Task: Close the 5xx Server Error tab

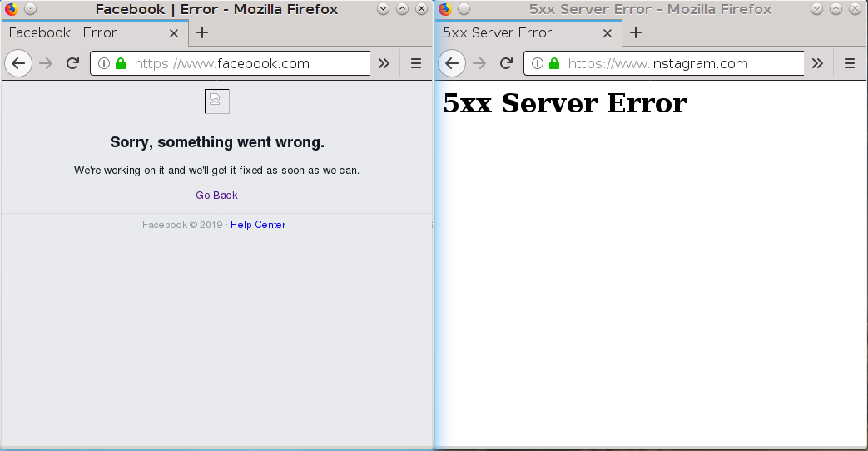Action: (x=608, y=33)
